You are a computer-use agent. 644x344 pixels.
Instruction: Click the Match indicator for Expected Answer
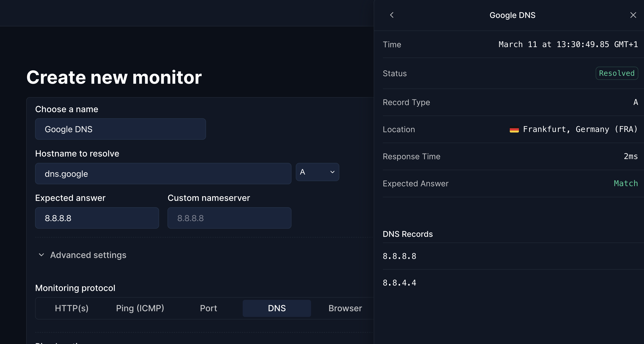tap(626, 183)
